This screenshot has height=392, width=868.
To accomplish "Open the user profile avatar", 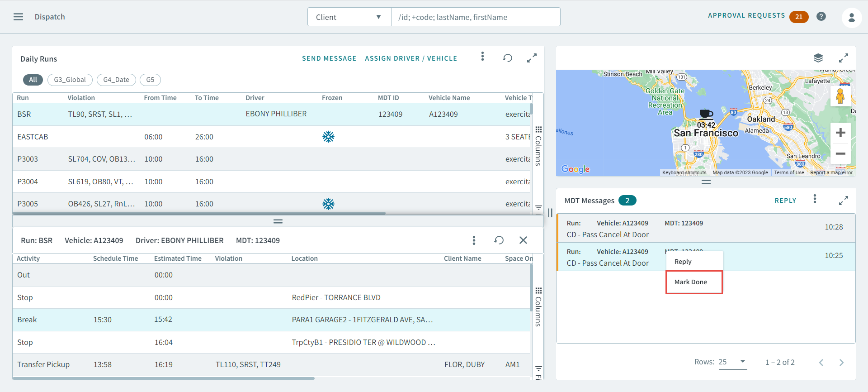I will pyautogui.click(x=851, y=18).
